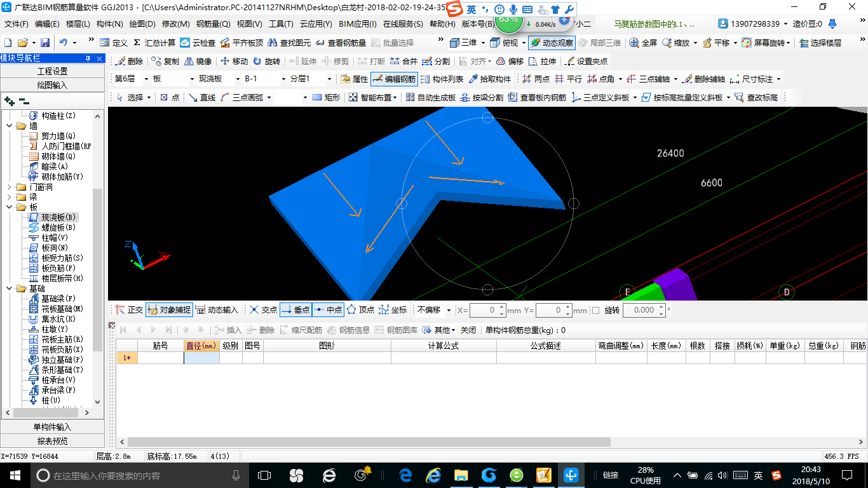Activate the 旋转 rotate tool
868x488 pixels.
[x=266, y=61]
